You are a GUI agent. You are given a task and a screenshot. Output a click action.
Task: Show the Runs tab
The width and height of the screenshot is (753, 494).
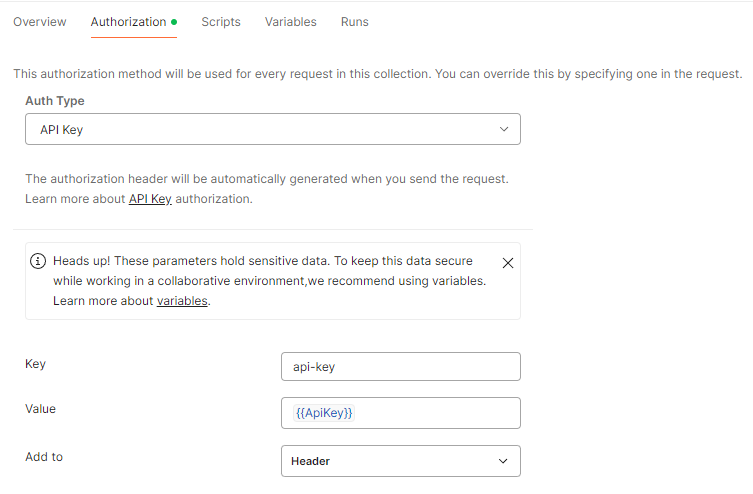(354, 22)
